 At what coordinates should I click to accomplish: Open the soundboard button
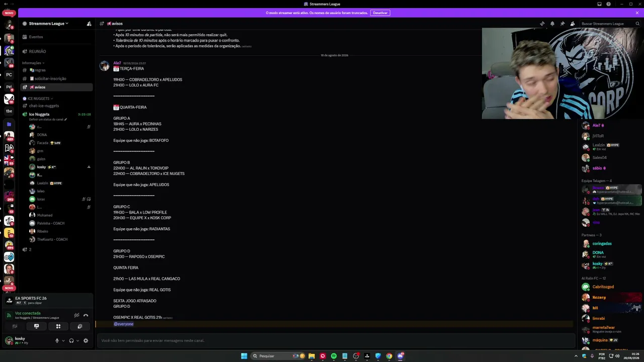click(79, 326)
